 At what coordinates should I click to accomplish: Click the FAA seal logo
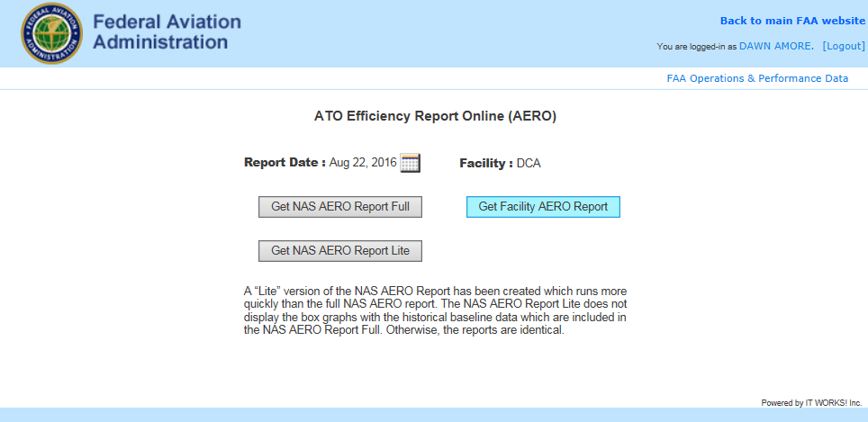51,33
